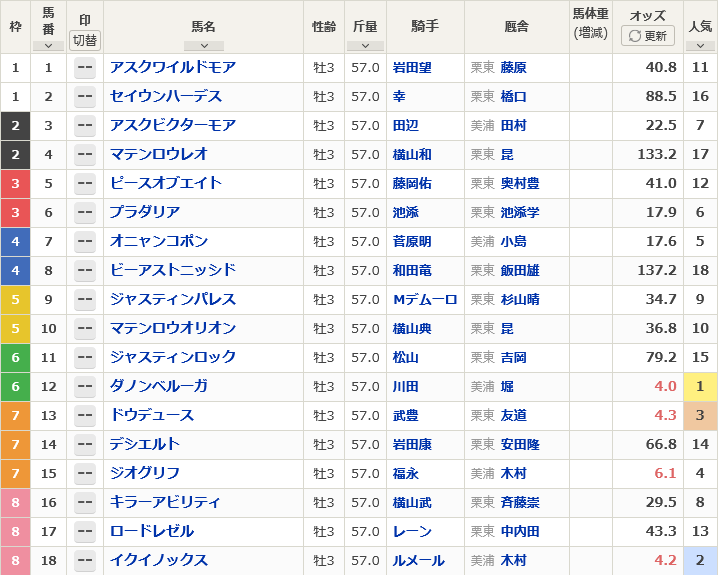Open trainer link 杉山晴
Image resolution: width=718 pixels, height=575 pixels.
point(520,299)
